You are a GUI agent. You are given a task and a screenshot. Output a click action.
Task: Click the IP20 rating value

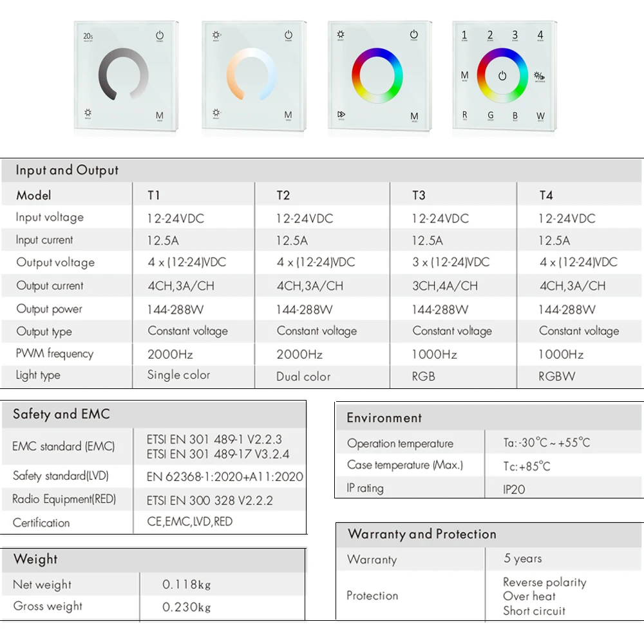point(514,489)
